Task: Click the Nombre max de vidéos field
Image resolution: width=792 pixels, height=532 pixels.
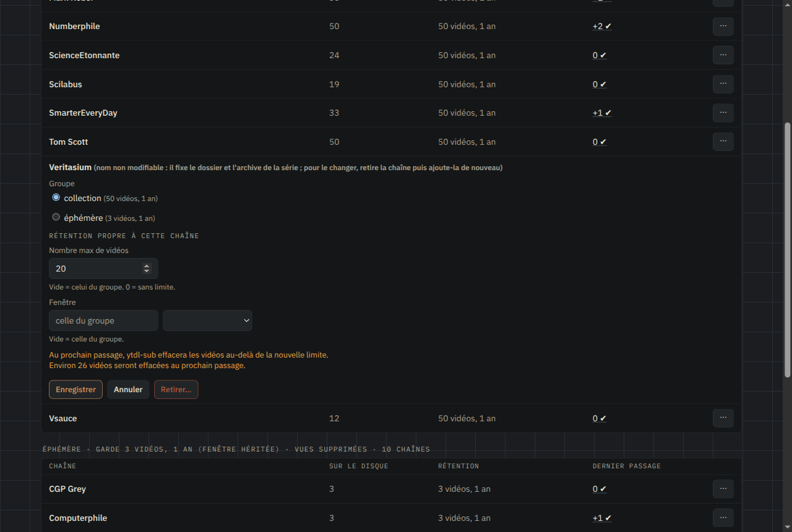Action: tap(103, 268)
